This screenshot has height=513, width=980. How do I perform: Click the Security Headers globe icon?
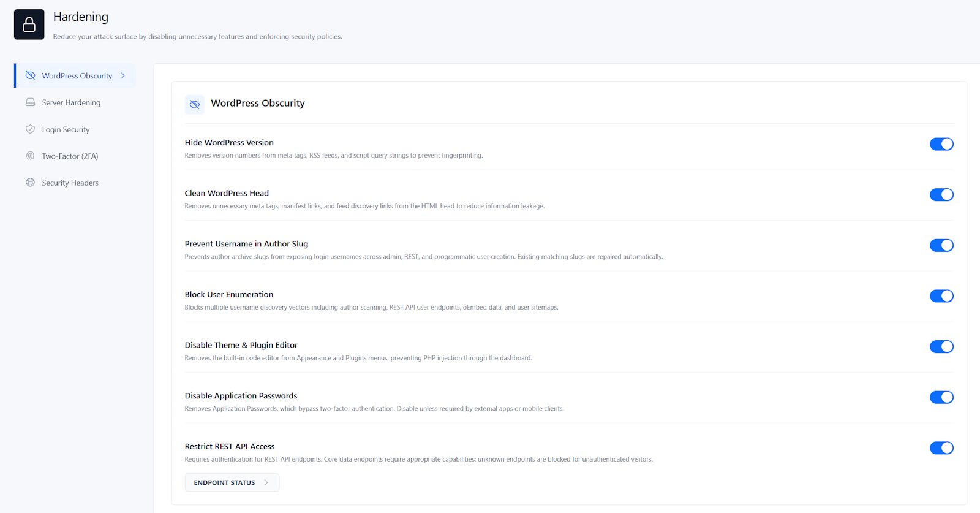click(x=30, y=183)
